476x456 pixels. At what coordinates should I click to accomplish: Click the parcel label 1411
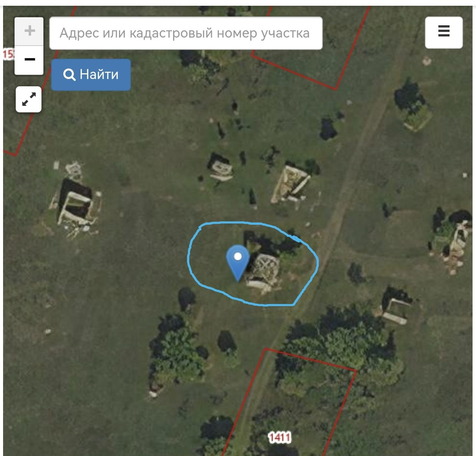[280, 437]
